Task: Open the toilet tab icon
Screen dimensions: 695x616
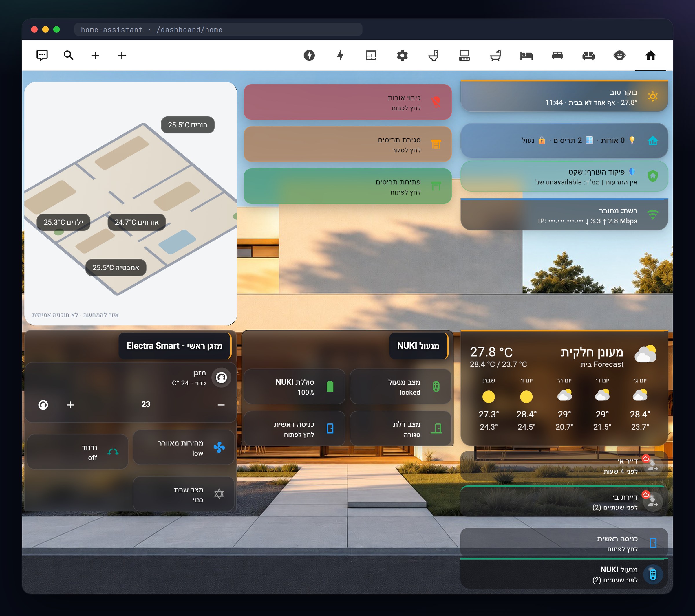Action: (x=434, y=55)
